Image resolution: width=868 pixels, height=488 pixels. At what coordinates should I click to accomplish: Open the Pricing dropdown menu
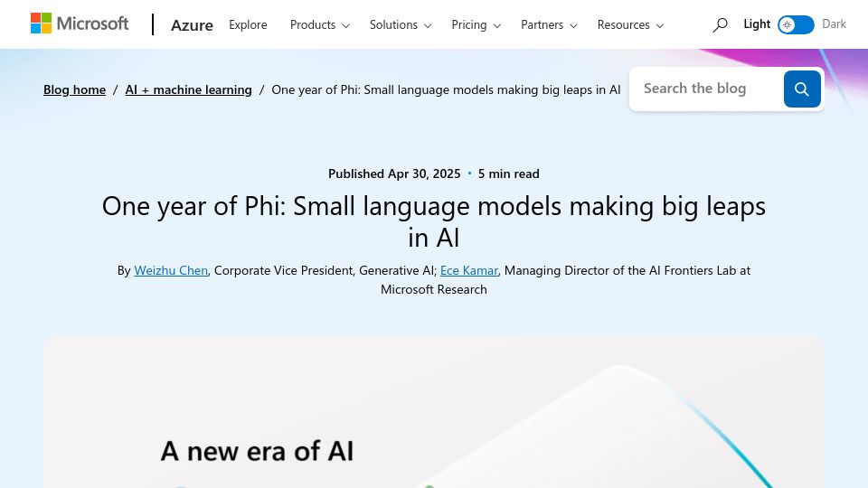[x=476, y=25]
